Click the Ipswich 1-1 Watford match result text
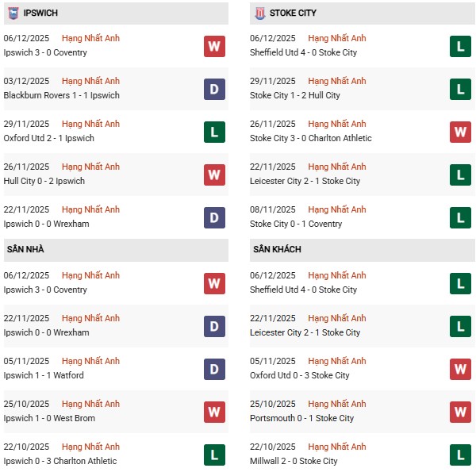Viewport: 476px width, 472px height. point(44,375)
